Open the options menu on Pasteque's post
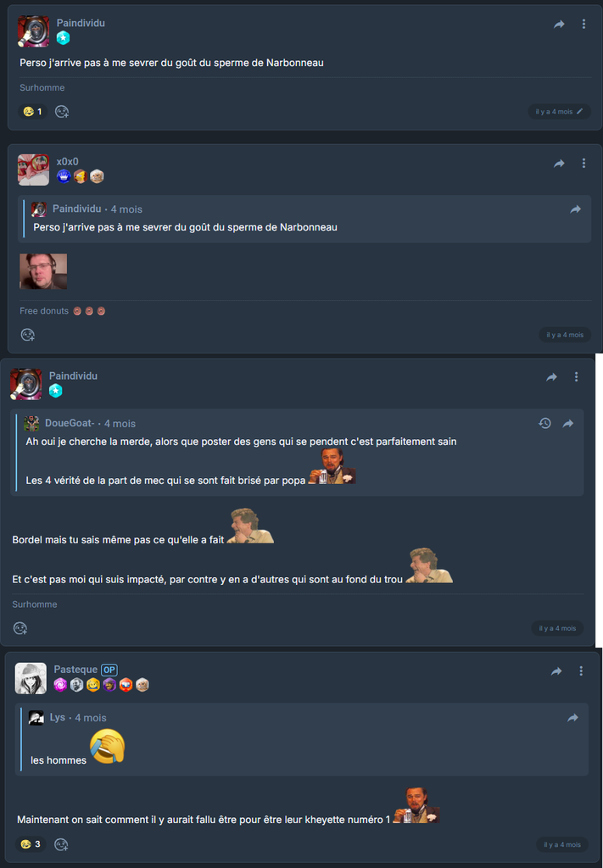Image resolution: width=603 pixels, height=868 pixels. tap(581, 671)
